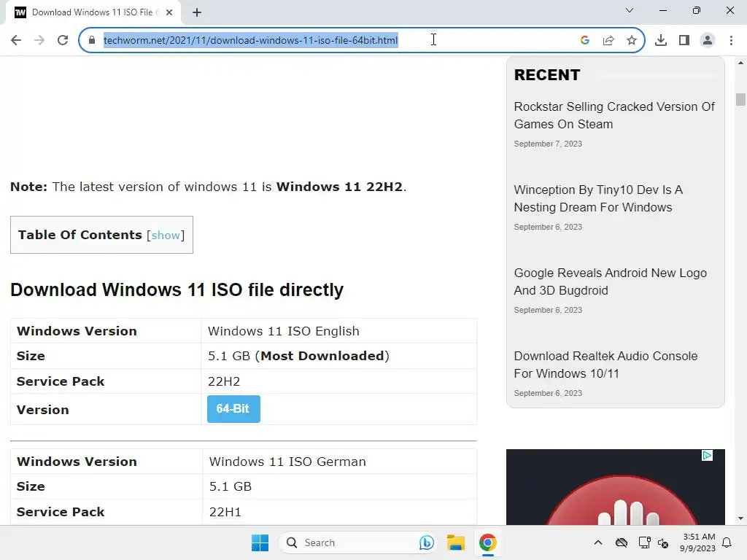This screenshot has height=560, width=747.
Task: Open the tab search chevron
Action: (x=630, y=10)
